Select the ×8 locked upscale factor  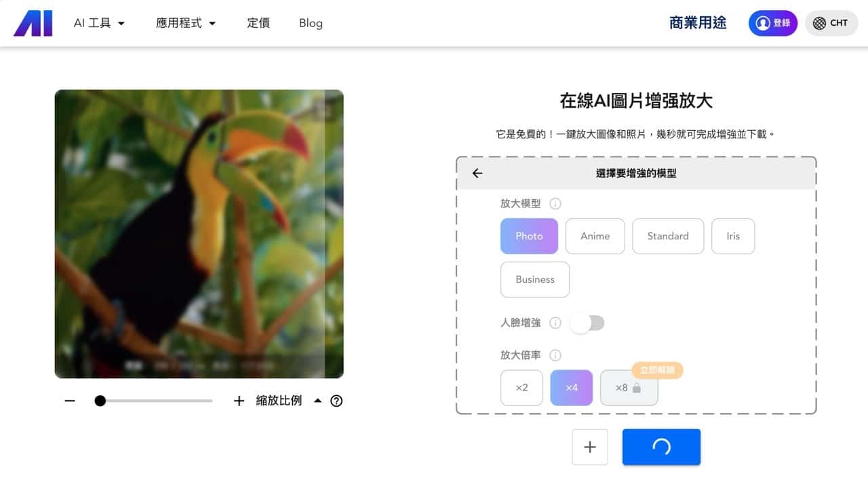629,387
